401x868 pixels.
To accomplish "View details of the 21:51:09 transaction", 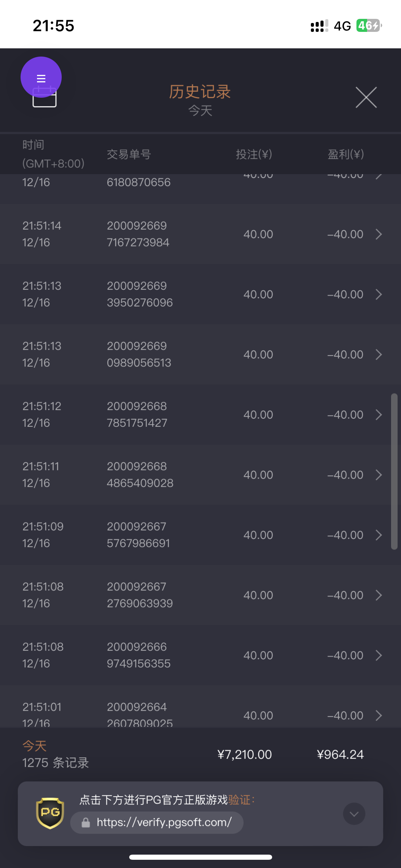I will pos(378,535).
